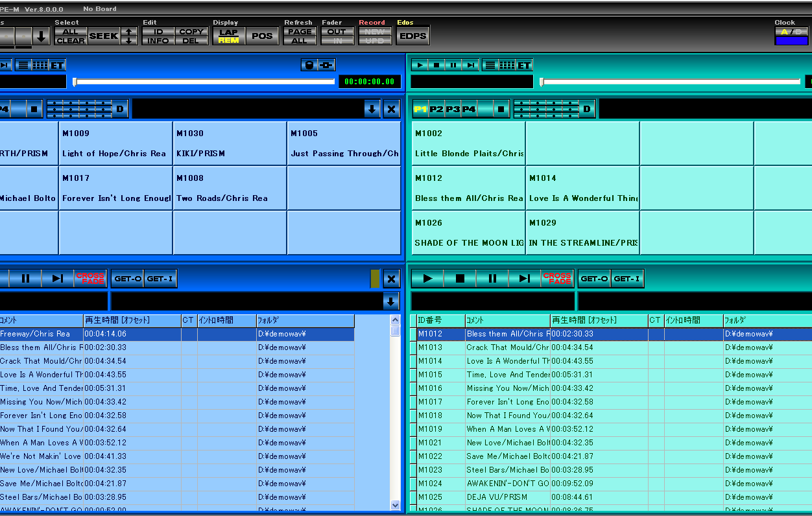Screen dimensions: 812x516
Task: Click the down-arrow button left of Select group
Action: point(42,36)
